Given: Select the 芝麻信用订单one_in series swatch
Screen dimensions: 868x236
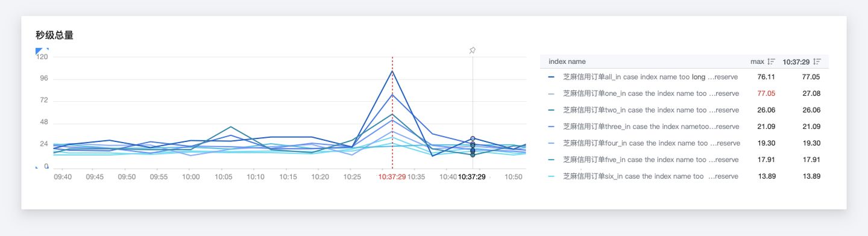Looking at the screenshot, I should click(x=552, y=93).
